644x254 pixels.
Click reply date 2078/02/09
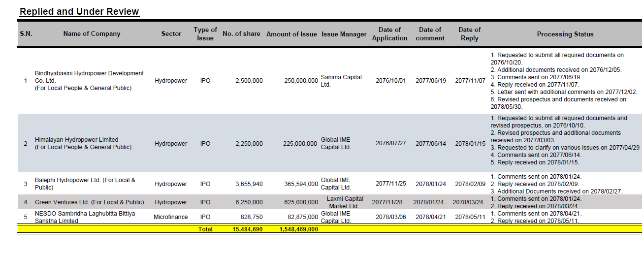coord(470,184)
